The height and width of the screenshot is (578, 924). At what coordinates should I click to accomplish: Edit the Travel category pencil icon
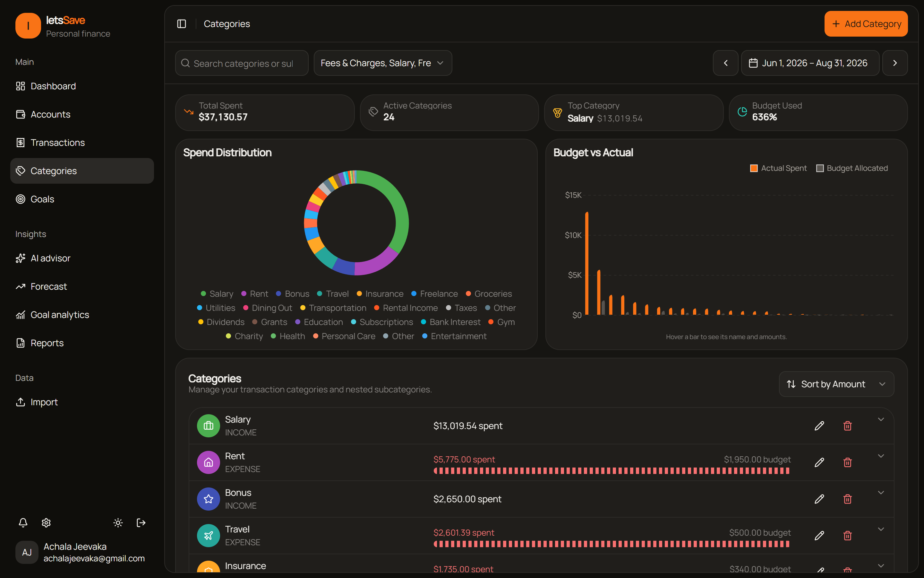(x=819, y=536)
